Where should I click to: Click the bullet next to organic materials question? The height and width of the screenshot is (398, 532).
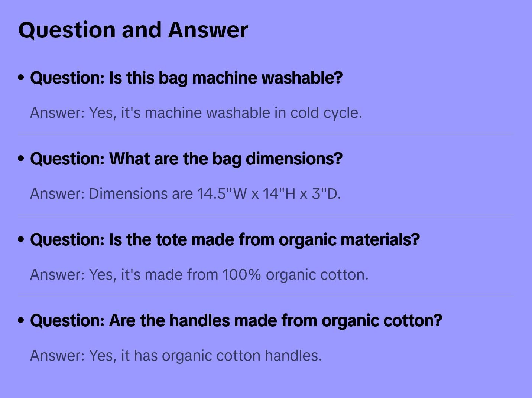click(21, 239)
